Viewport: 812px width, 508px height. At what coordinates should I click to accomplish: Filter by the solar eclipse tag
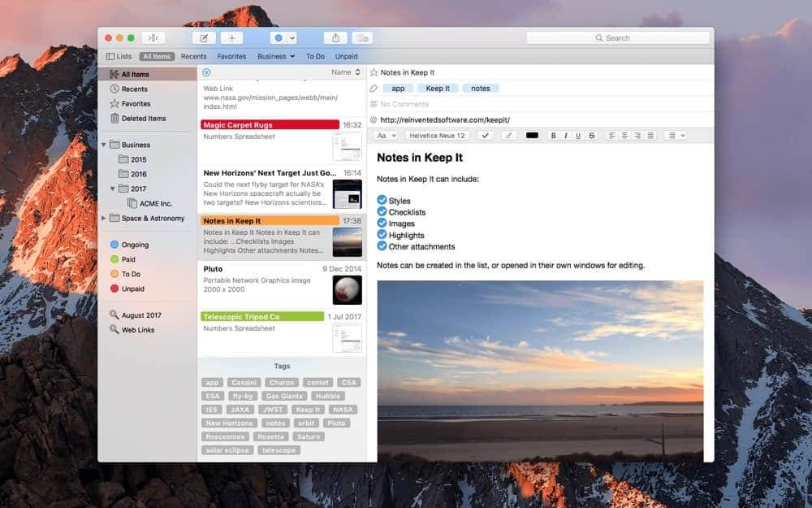pyautogui.click(x=227, y=450)
